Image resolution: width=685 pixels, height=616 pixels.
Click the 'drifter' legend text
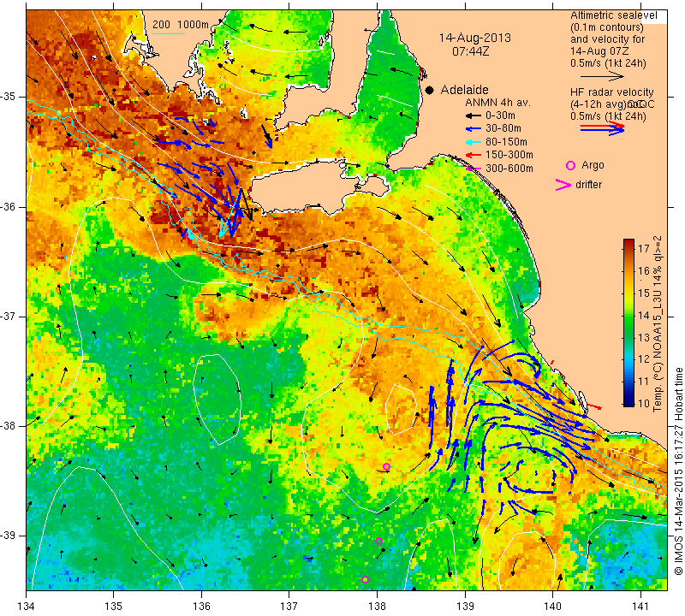pos(588,185)
